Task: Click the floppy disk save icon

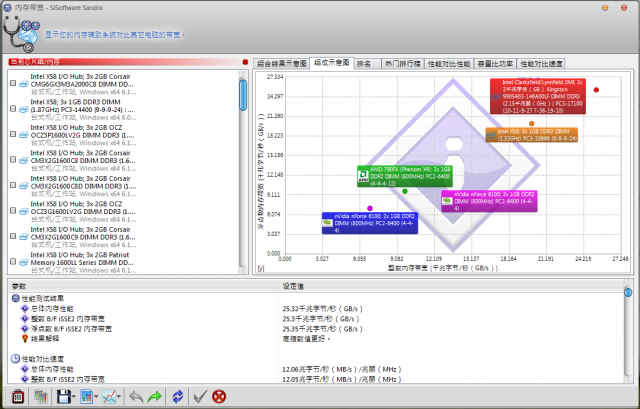Action: [64, 397]
